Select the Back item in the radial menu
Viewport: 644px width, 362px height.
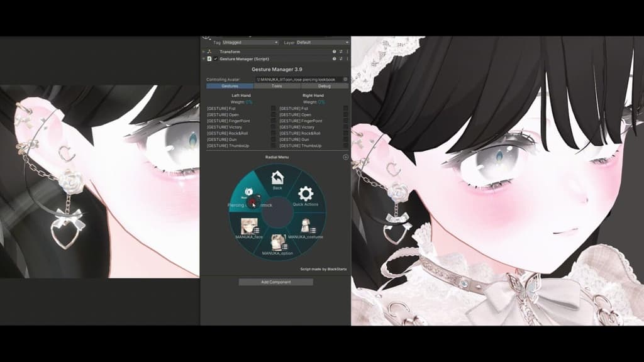[x=277, y=180]
